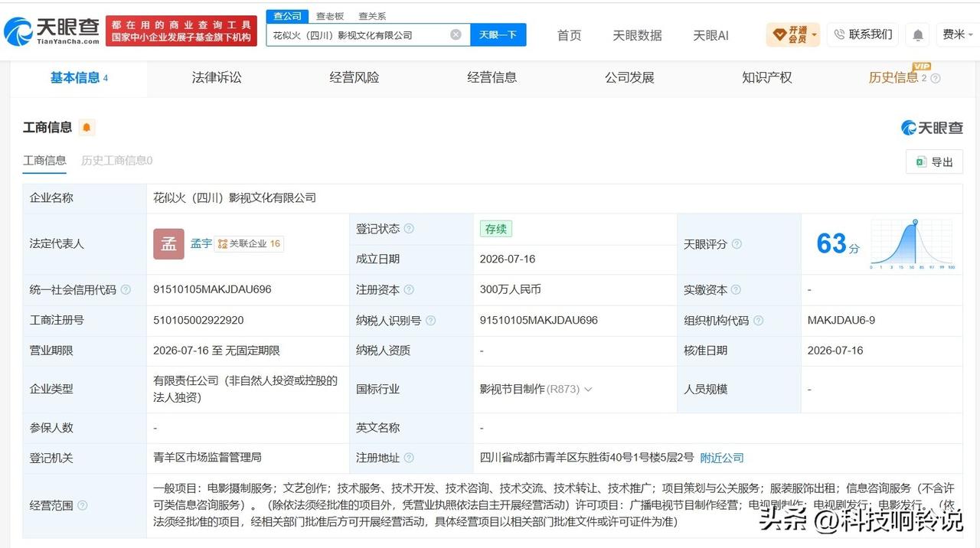Select the 历史工商信息0 sub-tab
The image size is (980, 548).
click(116, 161)
